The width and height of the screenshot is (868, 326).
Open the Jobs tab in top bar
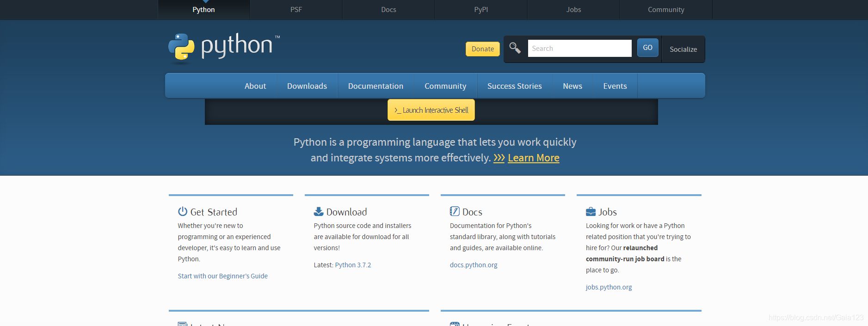point(573,9)
